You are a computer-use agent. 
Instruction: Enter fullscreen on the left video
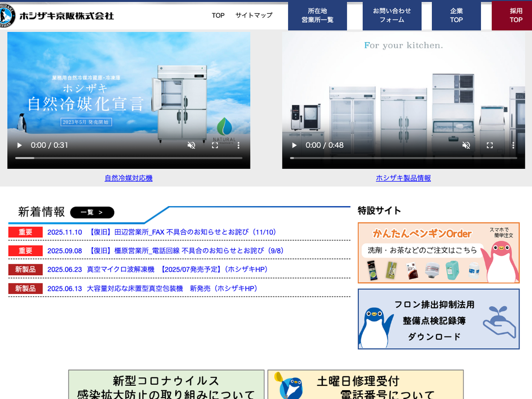215,145
